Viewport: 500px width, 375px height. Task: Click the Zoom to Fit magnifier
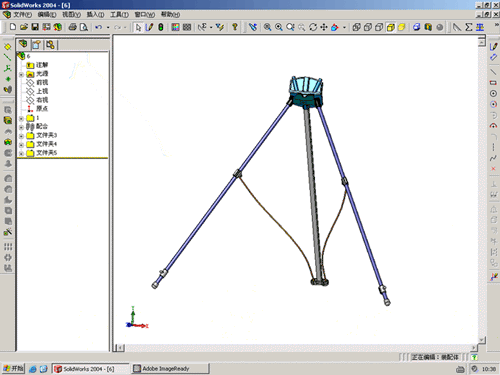267,27
